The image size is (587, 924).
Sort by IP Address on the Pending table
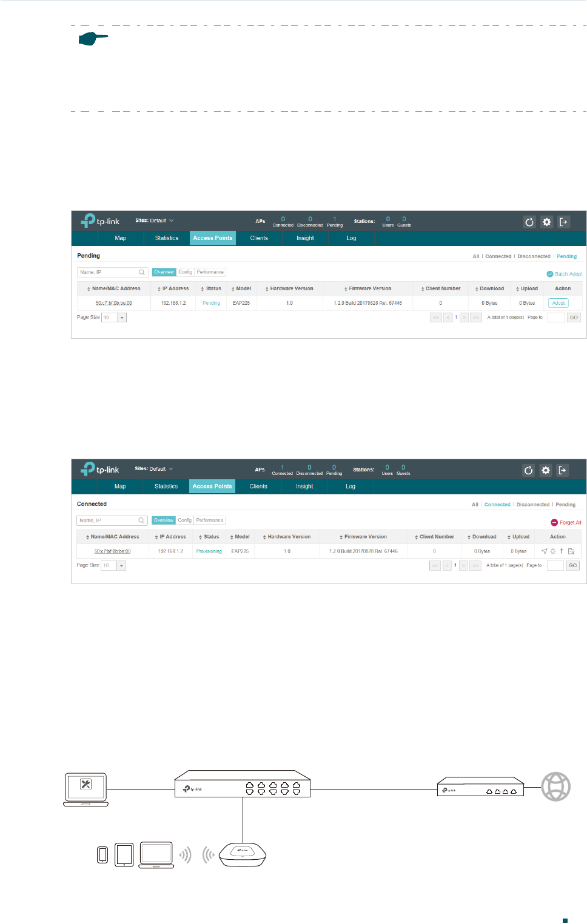tap(173, 289)
